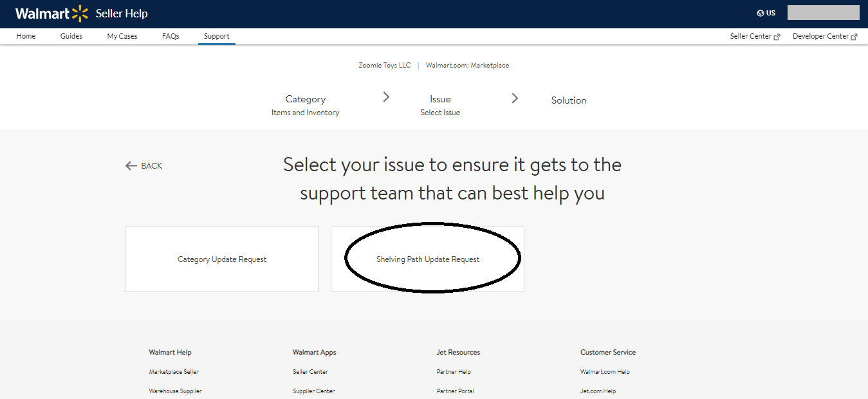Choose Shelving Path Update Request card

tap(427, 259)
